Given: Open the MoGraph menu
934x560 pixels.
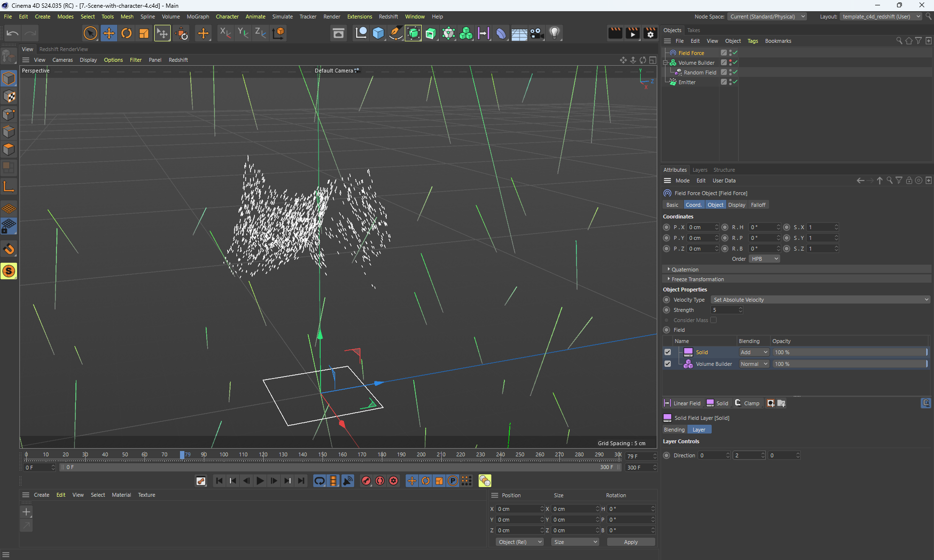Looking at the screenshot, I should [x=198, y=17].
